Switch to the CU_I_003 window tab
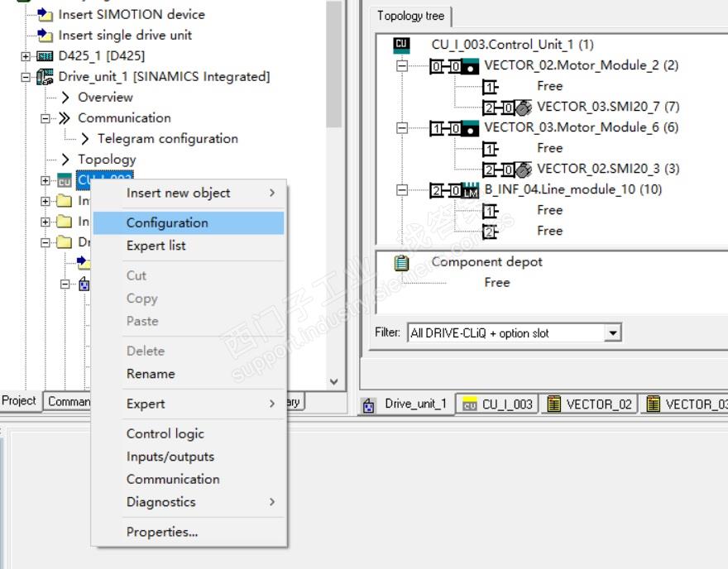 pyautogui.click(x=498, y=404)
